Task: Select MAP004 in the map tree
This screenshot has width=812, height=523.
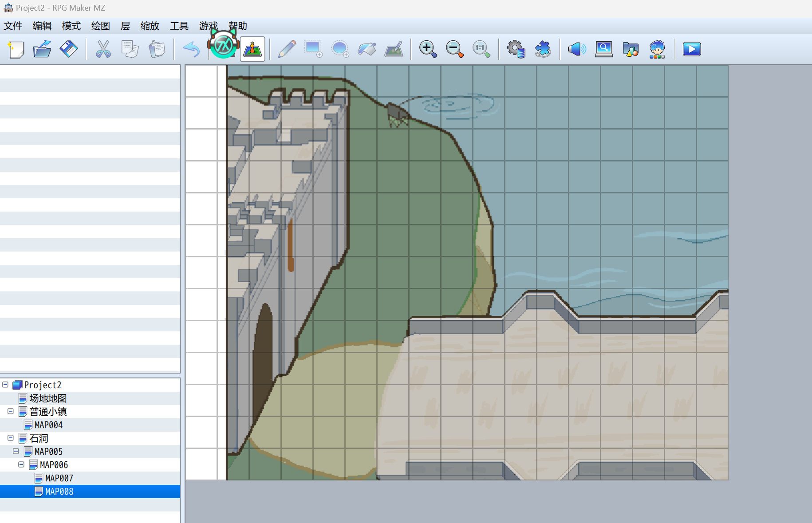Action: (48, 425)
